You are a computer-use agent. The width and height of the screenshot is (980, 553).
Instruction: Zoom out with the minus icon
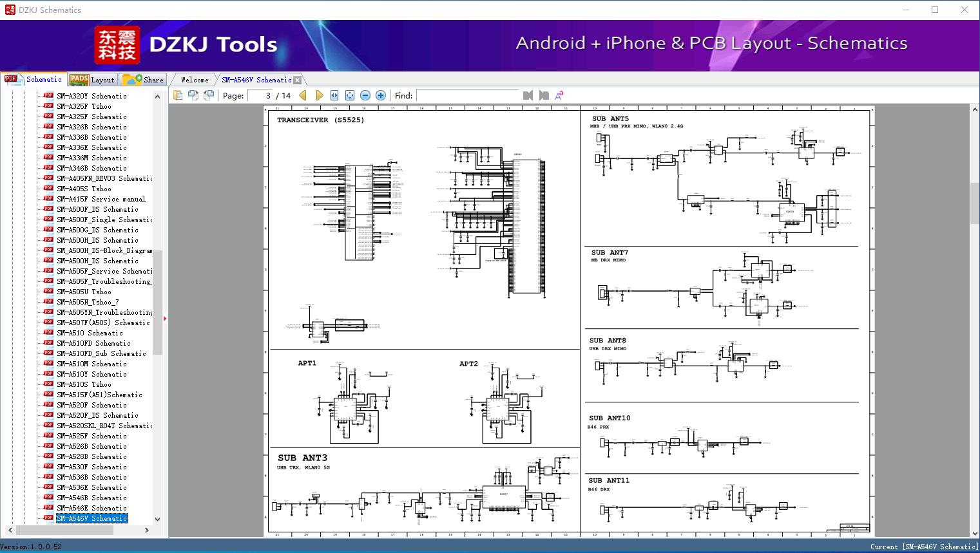pos(365,95)
